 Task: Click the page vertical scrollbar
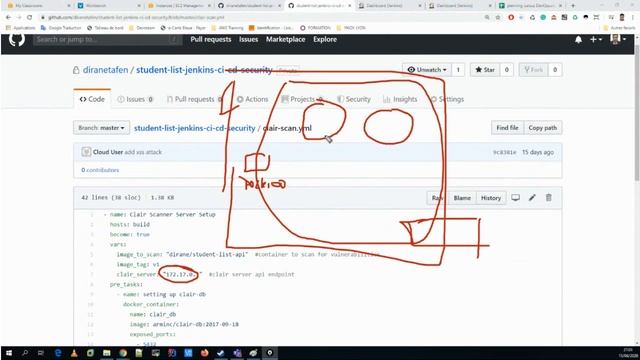637,114
